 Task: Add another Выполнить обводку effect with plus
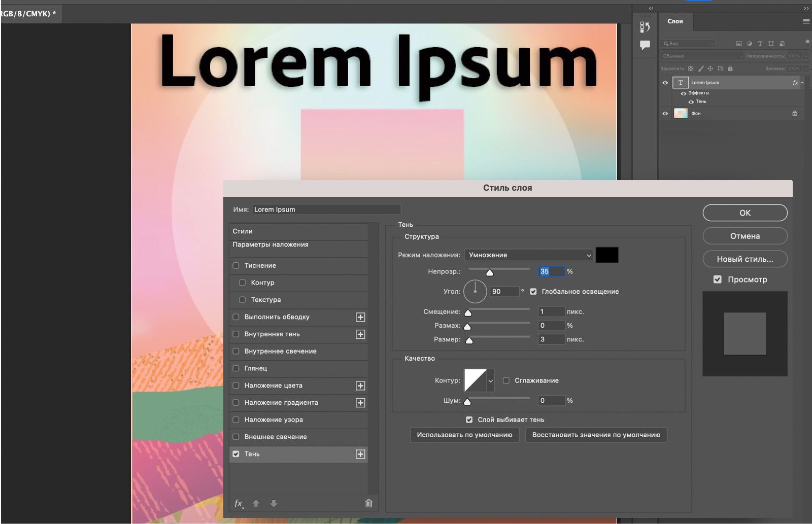point(360,317)
